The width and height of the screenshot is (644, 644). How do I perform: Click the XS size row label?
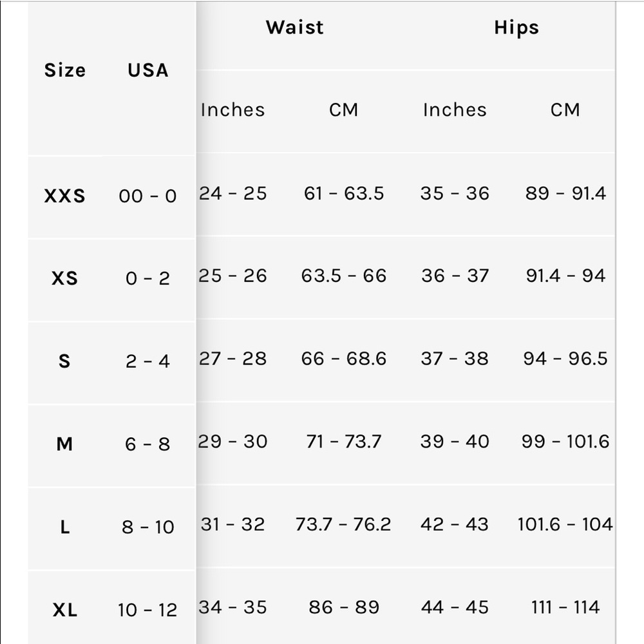tap(65, 278)
